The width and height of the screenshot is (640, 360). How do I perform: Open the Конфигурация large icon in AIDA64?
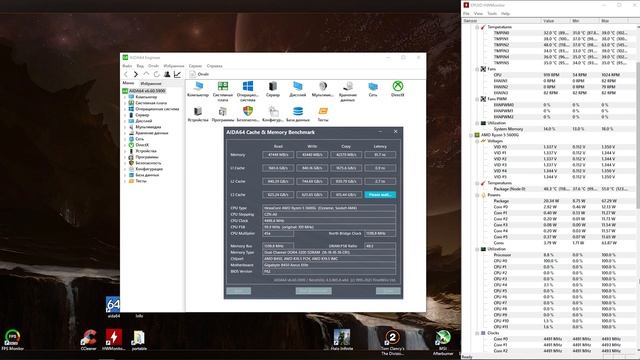(x=273, y=114)
